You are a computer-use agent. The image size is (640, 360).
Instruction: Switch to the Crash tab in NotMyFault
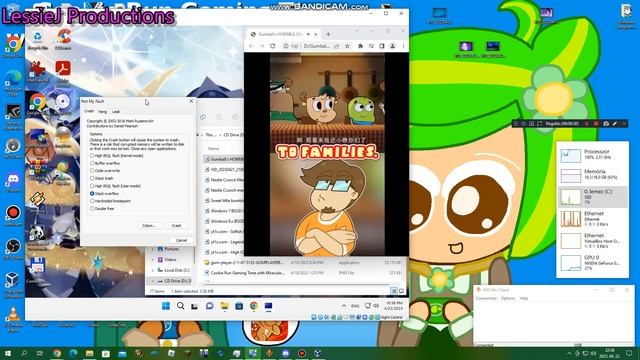(x=89, y=111)
